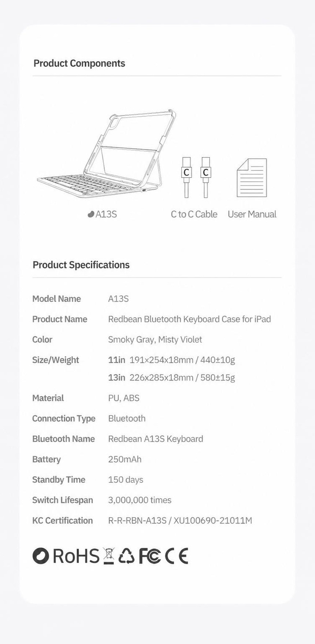
Task: Click the right USB-C cable connector icon
Action: coord(205,178)
